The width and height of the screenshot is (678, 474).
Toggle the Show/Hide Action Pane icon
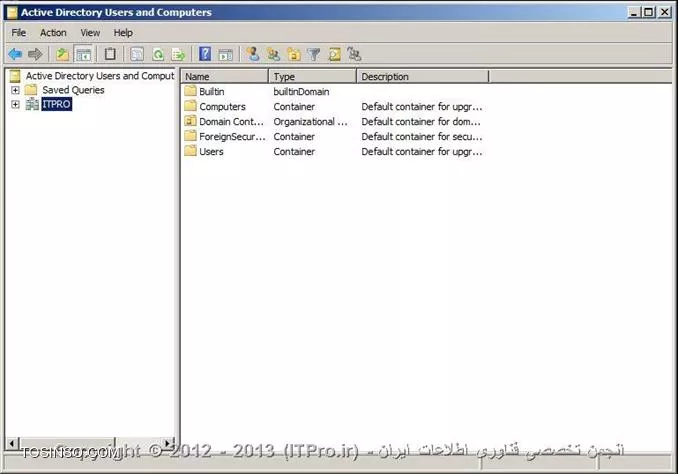tap(226, 54)
